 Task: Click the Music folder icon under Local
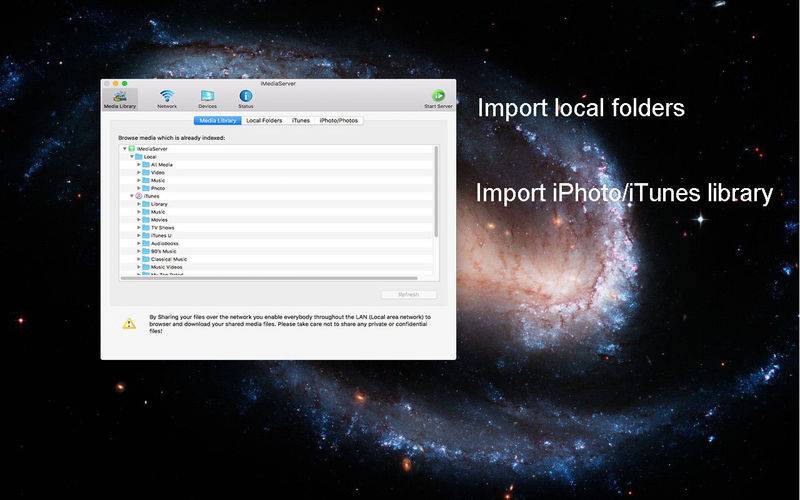coord(146,180)
